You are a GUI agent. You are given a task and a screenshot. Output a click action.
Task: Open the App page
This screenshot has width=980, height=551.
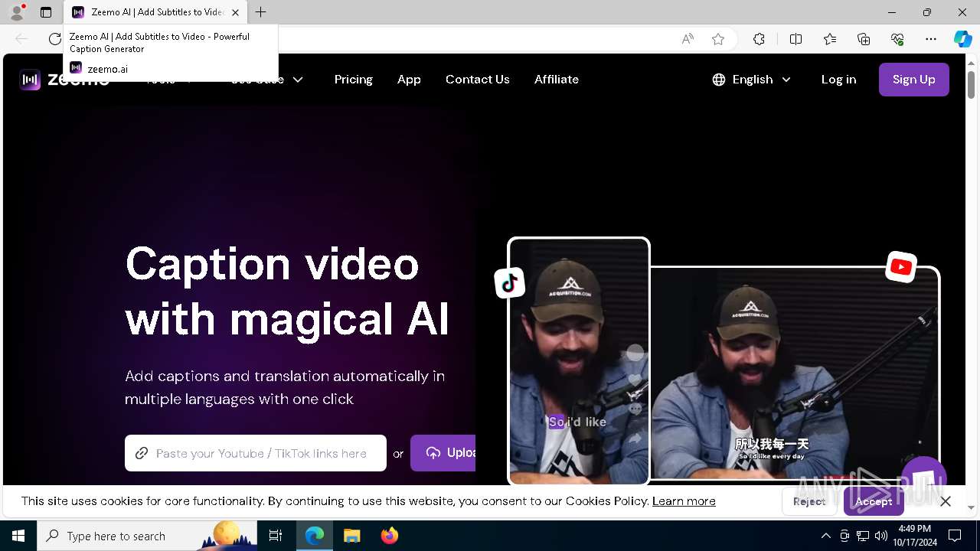(409, 80)
